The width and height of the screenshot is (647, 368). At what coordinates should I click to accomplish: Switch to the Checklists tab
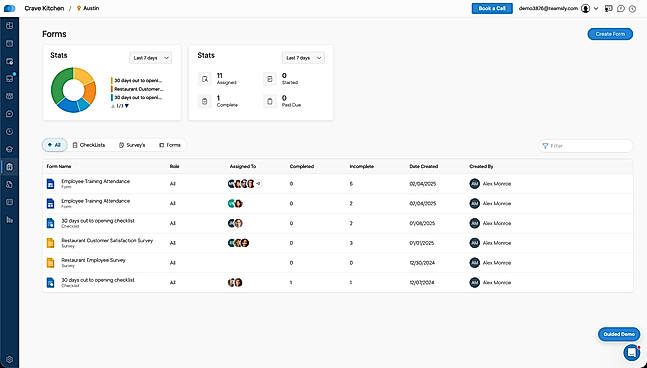(89, 145)
